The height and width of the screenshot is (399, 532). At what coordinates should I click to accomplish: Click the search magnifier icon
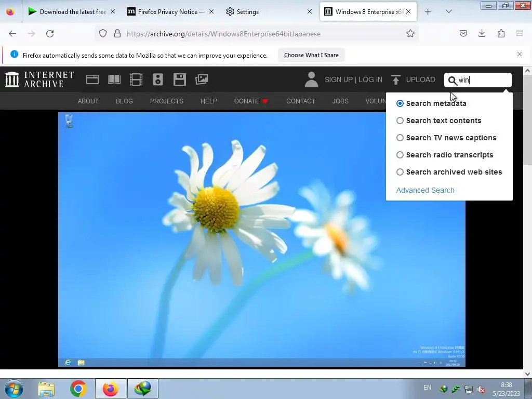coord(453,81)
